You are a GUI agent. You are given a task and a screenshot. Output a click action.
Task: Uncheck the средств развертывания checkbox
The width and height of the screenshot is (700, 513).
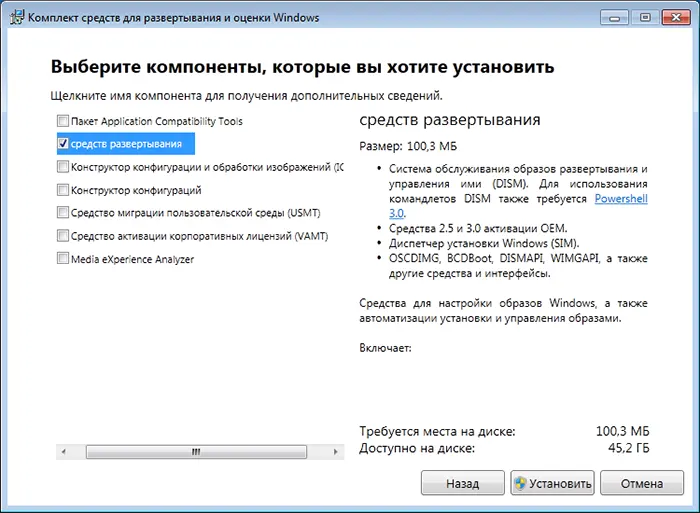pyautogui.click(x=62, y=143)
